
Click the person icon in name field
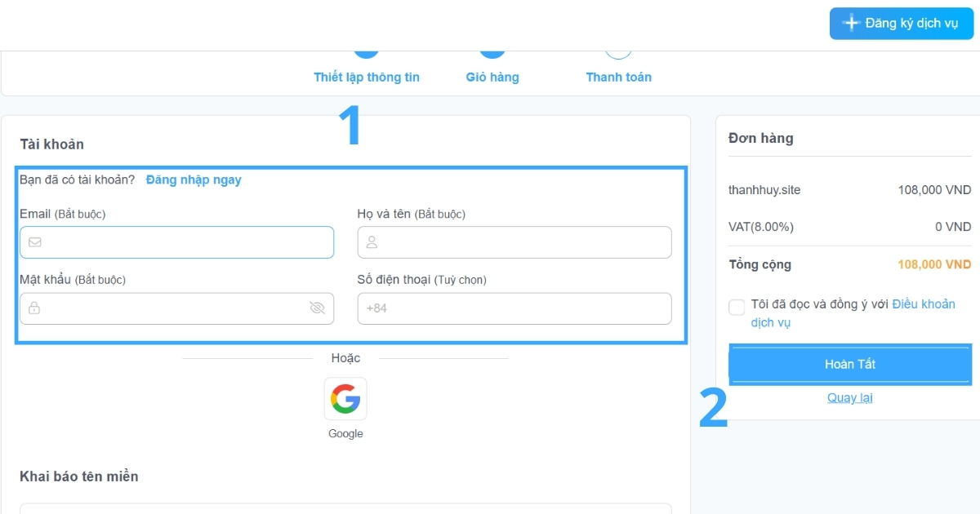pos(372,242)
